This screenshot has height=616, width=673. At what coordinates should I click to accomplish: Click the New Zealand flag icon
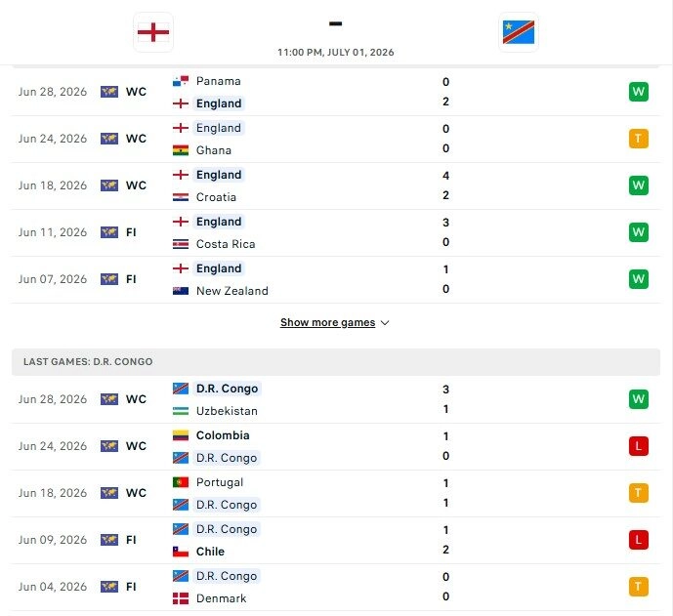(x=181, y=291)
